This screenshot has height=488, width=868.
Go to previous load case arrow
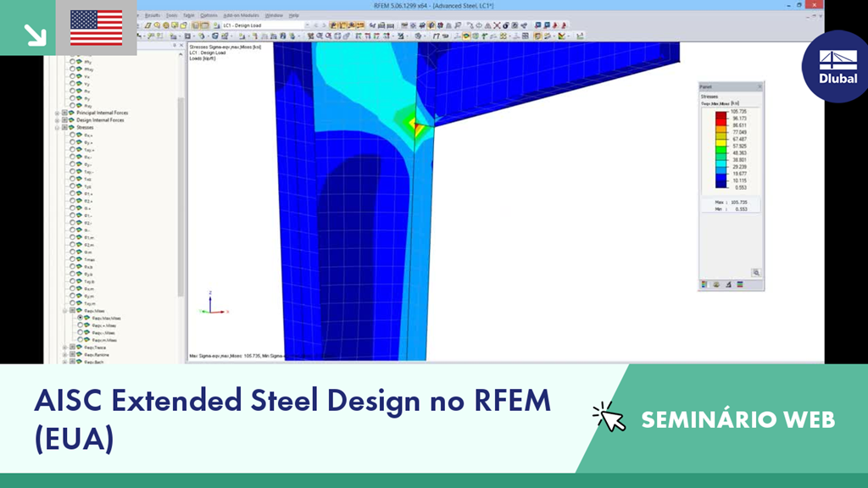point(316,25)
